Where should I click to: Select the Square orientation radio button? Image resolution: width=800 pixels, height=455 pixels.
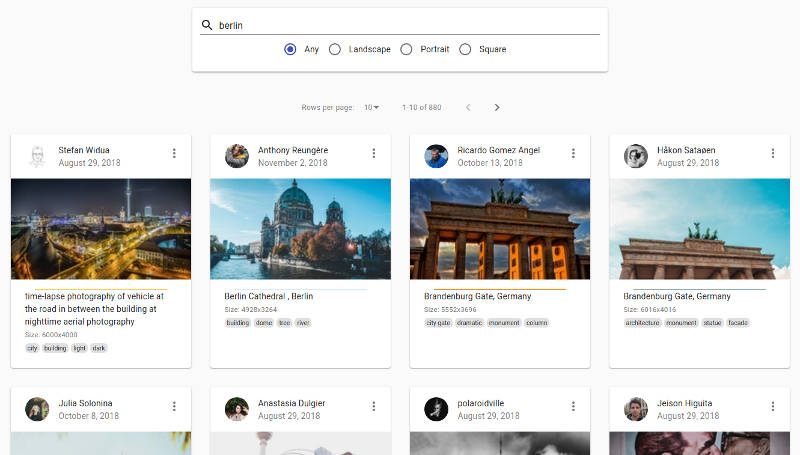(x=465, y=49)
